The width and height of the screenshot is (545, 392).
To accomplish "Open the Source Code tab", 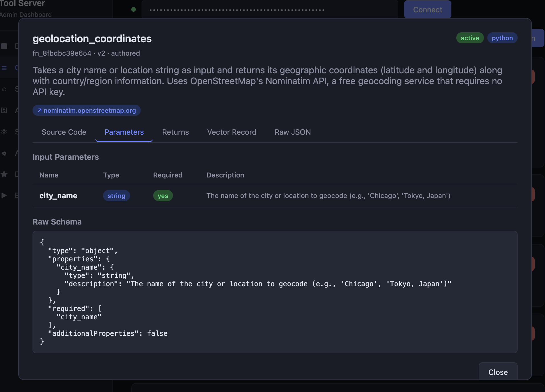I will 64,132.
